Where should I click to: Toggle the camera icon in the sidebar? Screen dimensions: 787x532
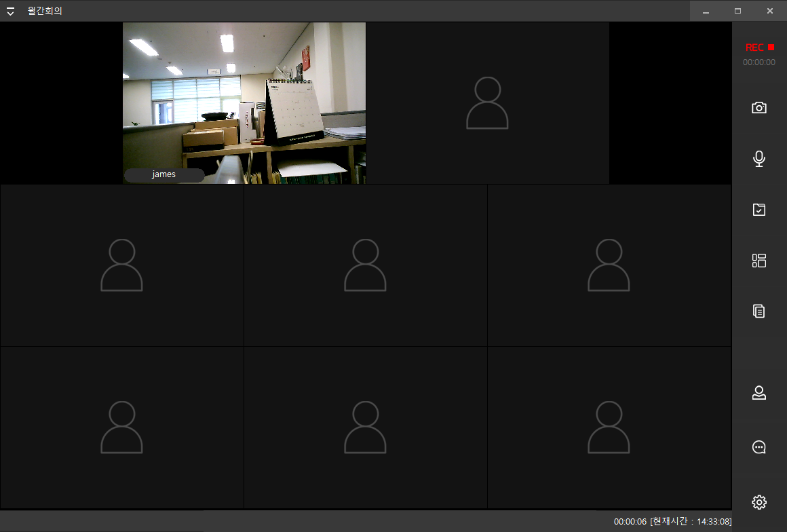coord(759,108)
